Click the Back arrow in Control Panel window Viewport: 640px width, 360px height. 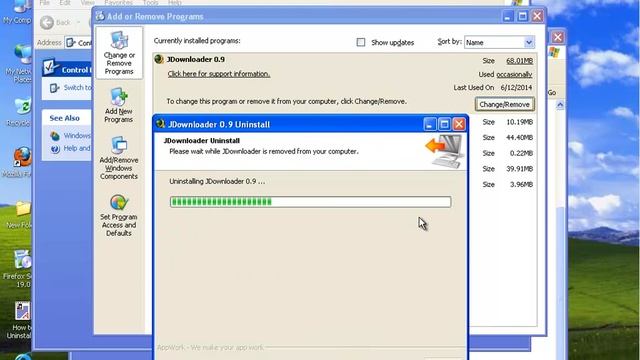(x=47, y=22)
